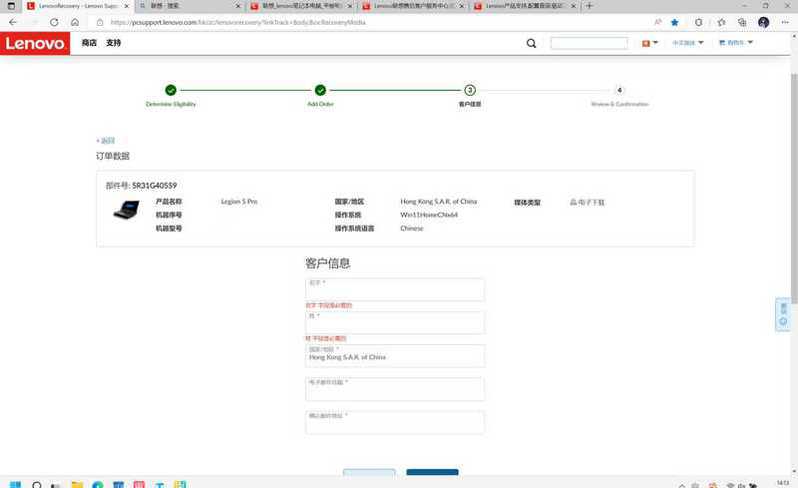Click the last name input field
This screenshot has width=798, height=488.
395,322
